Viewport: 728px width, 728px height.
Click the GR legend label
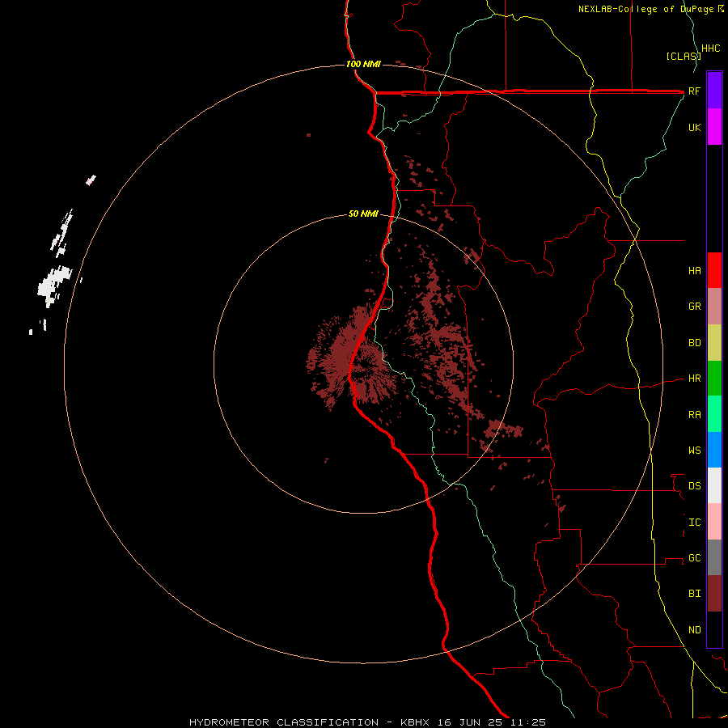click(x=695, y=307)
